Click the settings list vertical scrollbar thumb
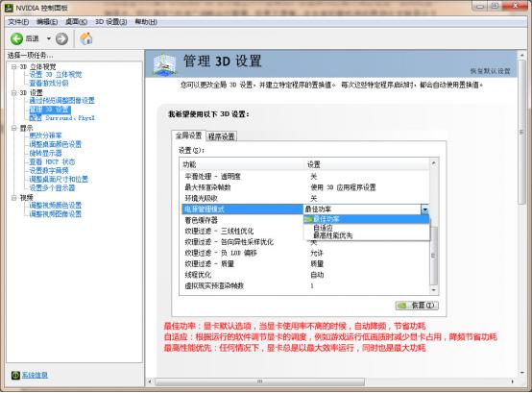 tap(434, 256)
